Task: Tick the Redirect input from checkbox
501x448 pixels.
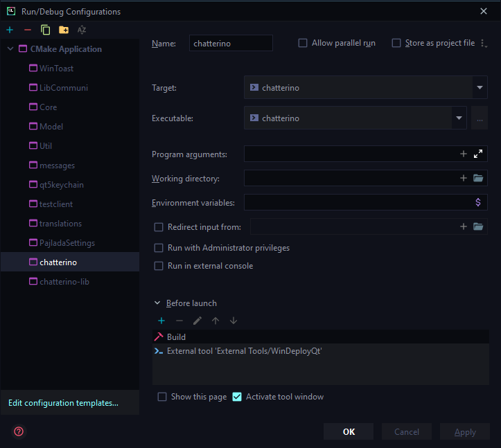Action: pyautogui.click(x=159, y=227)
